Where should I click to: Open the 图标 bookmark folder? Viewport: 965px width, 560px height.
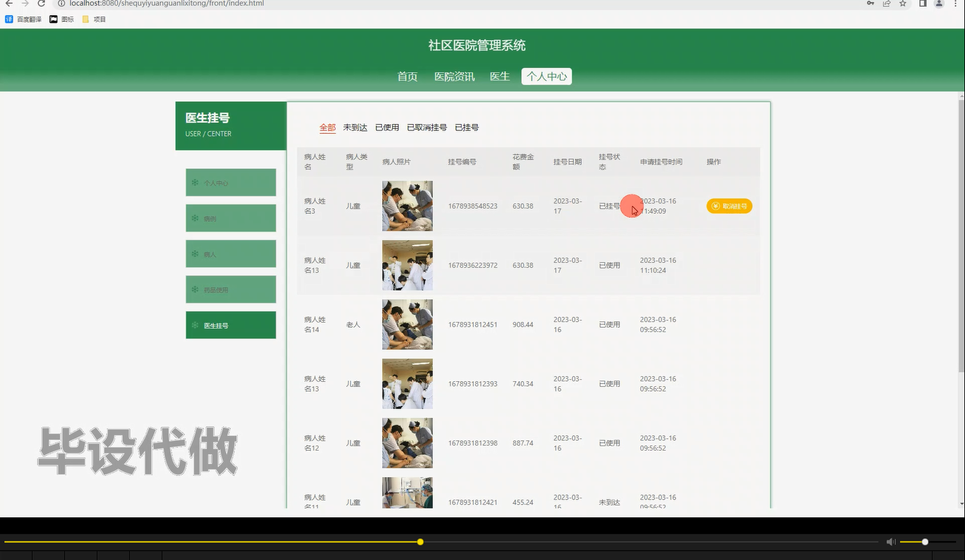(61, 18)
